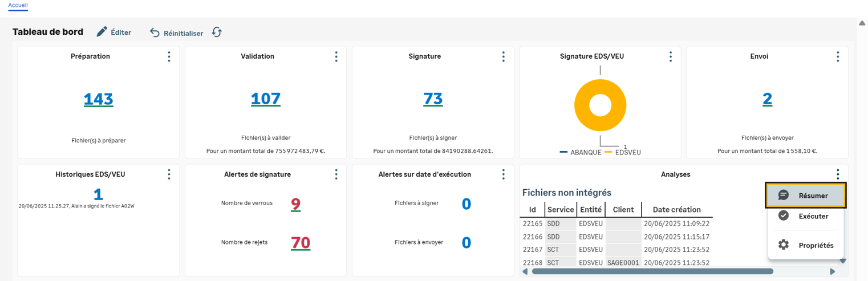The image size is (868, 281).
Task: Open the Analyses widget three-dot menu
Action: point(837,174)
